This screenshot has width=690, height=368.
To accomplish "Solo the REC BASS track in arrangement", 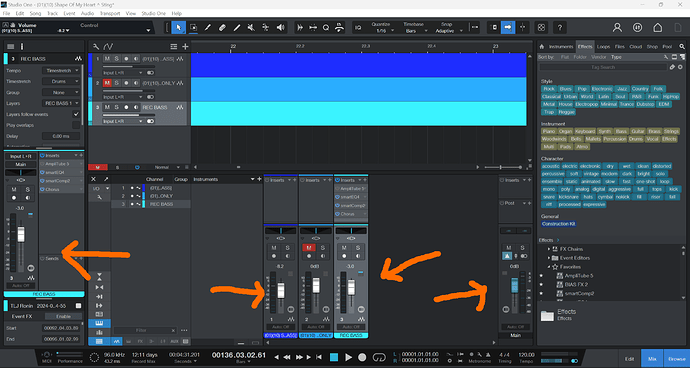I will 117,107.
